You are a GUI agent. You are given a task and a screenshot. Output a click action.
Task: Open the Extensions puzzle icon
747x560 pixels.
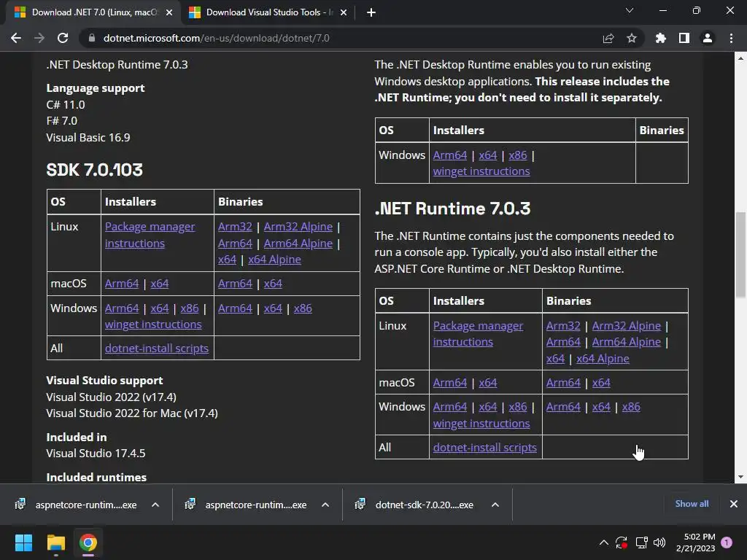point(660,38)
